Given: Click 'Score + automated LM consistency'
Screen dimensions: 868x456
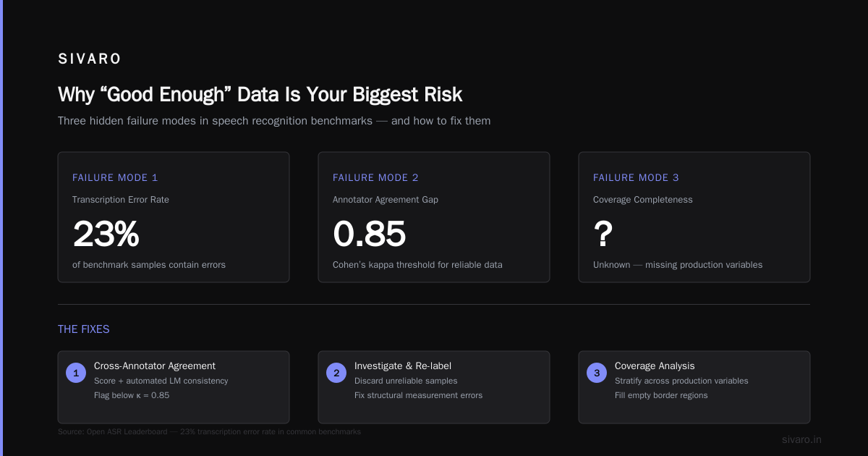Looking at the screenshot, I should click(x=161, y=381).
